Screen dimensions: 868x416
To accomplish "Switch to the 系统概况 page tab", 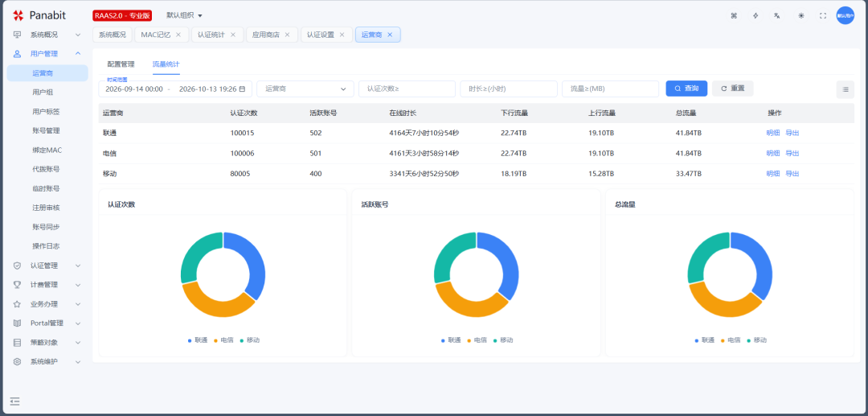I will (x=113, y=35).
